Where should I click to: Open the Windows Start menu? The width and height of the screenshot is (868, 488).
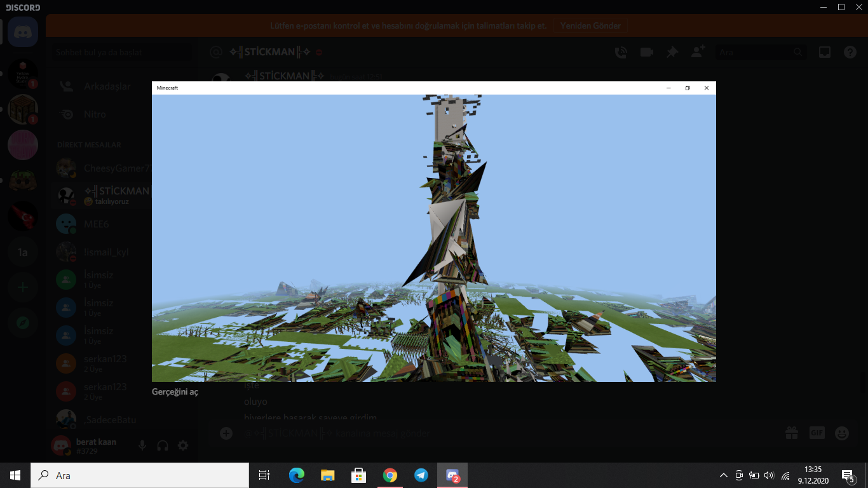coord(15,475)
